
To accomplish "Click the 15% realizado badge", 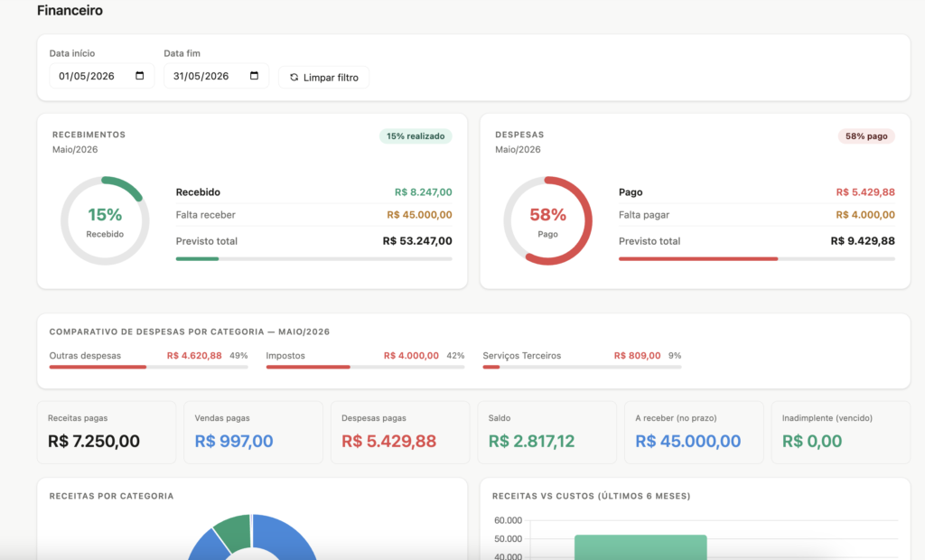I will [x=416, y=136].
